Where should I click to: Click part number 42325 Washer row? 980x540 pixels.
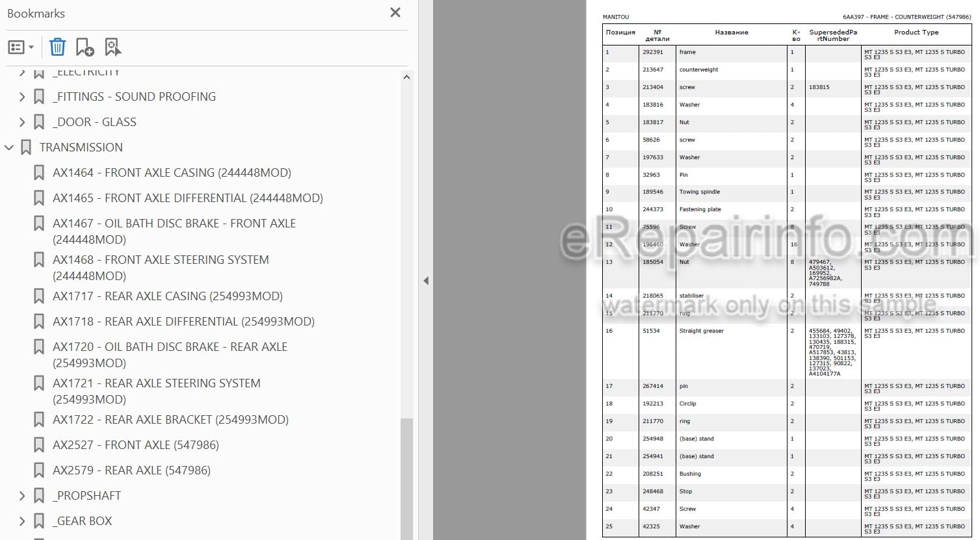coord(651,526)
